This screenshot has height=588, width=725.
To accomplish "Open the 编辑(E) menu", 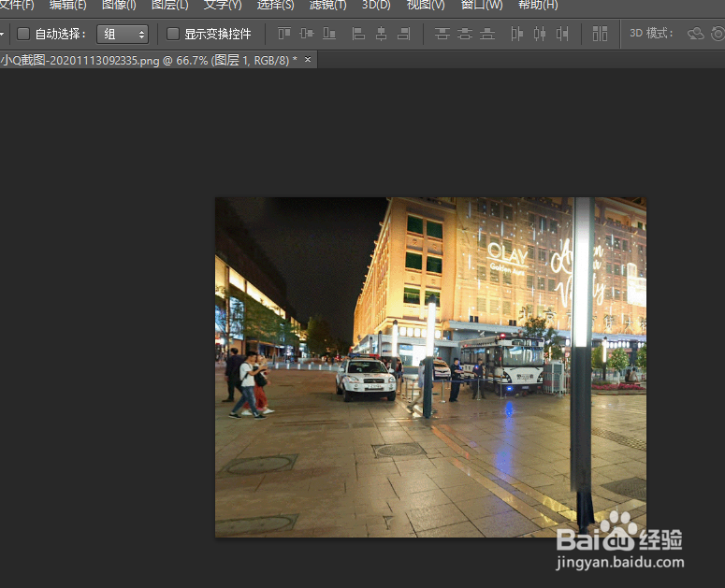I will [x=67, y=5].
